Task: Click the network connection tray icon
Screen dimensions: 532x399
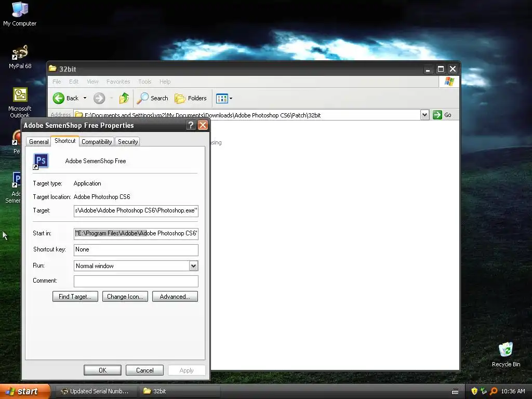Action: pyautogui.click(x=484, y=391)
